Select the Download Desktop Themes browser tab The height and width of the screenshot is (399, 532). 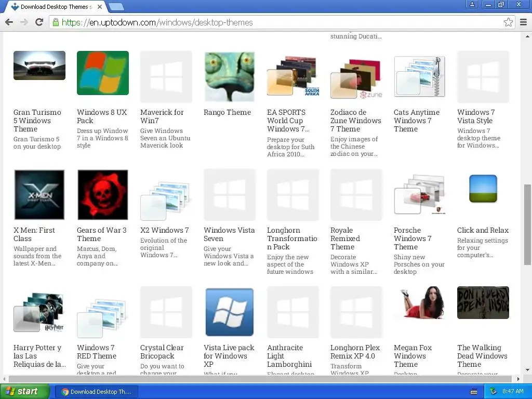tap(56, 6)
